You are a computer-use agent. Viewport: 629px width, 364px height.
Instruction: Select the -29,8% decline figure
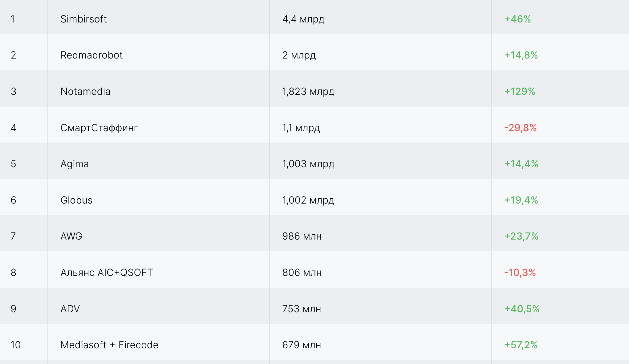click(x=520, y=128)
